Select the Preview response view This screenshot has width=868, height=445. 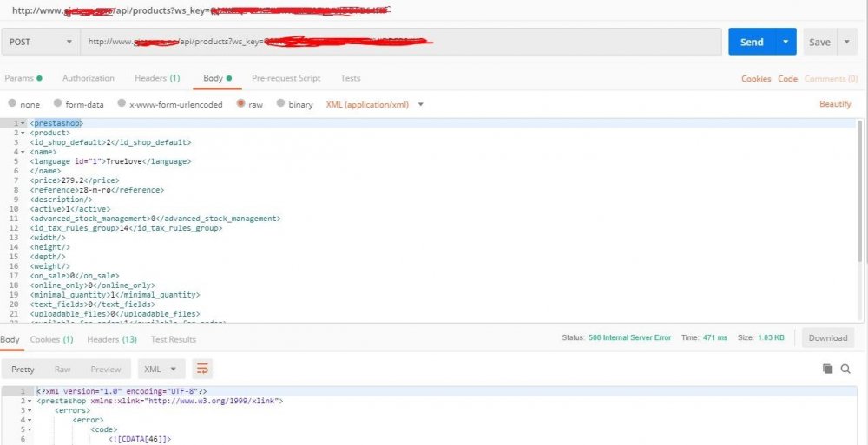(106, 370)
